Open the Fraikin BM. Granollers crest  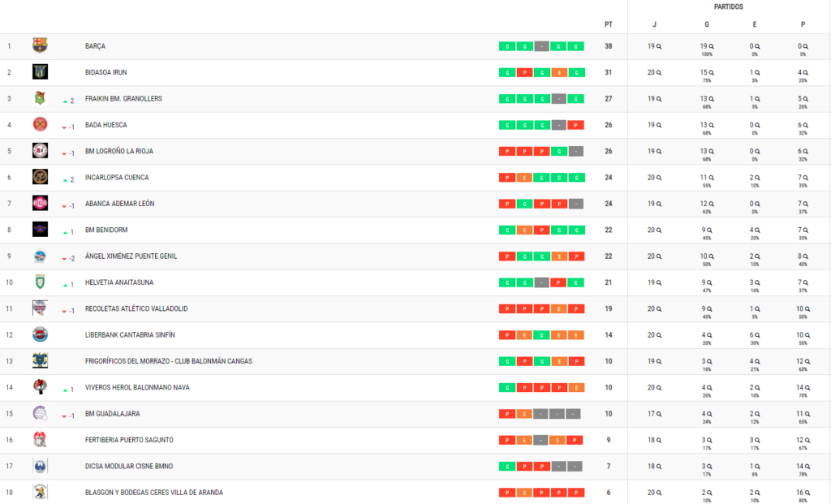(40, 98)
